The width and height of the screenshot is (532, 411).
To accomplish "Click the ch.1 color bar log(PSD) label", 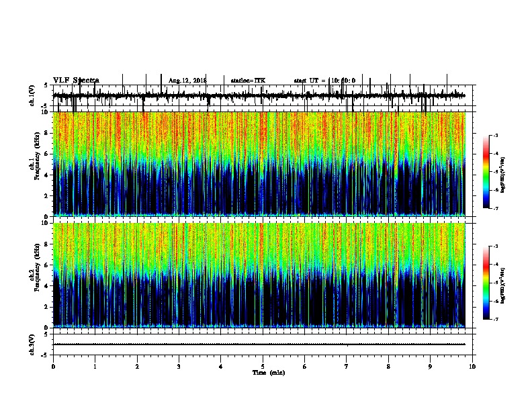I will tap(503, 175).
